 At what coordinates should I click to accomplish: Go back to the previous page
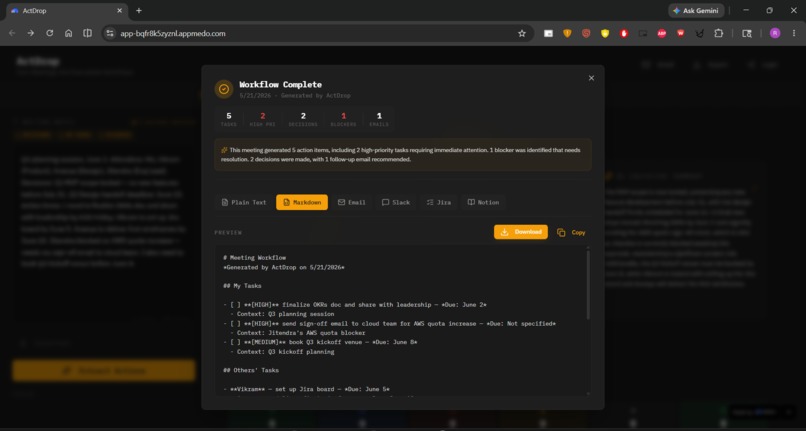coord(12,33)
